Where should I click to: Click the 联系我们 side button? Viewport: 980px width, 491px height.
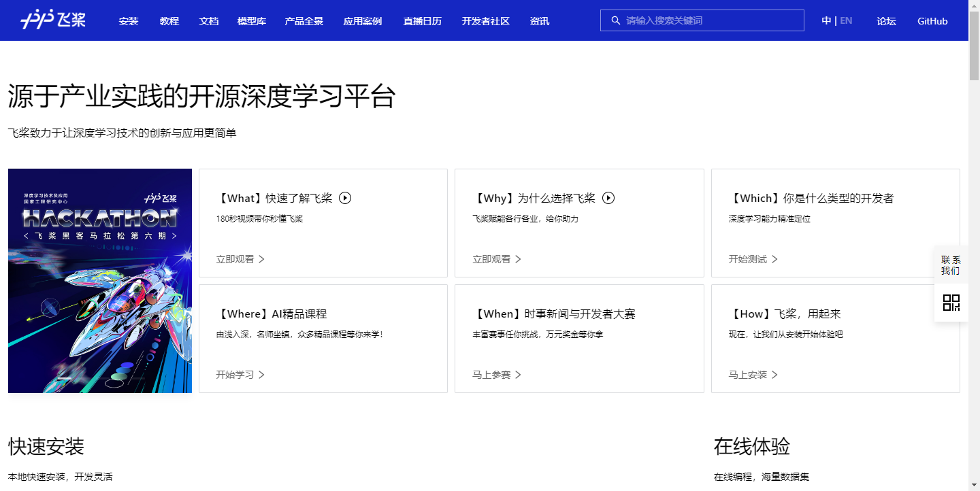pyautogui.click(x=951, y=265)
